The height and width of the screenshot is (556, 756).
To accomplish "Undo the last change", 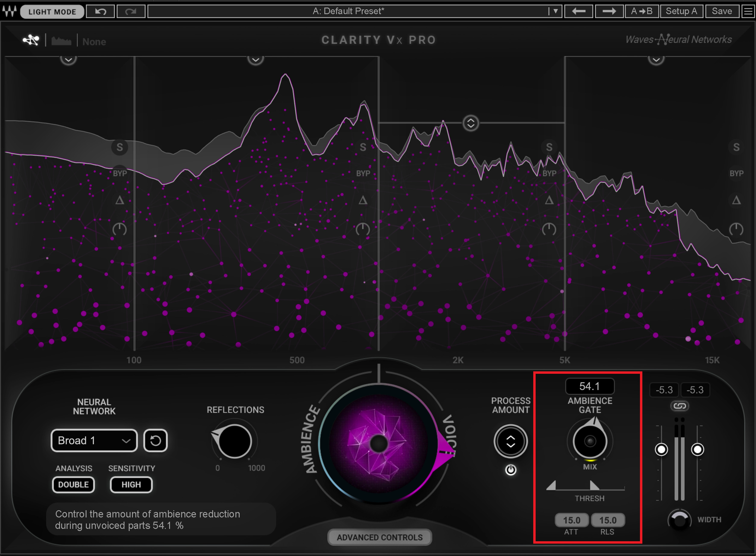I will [100, 11].
